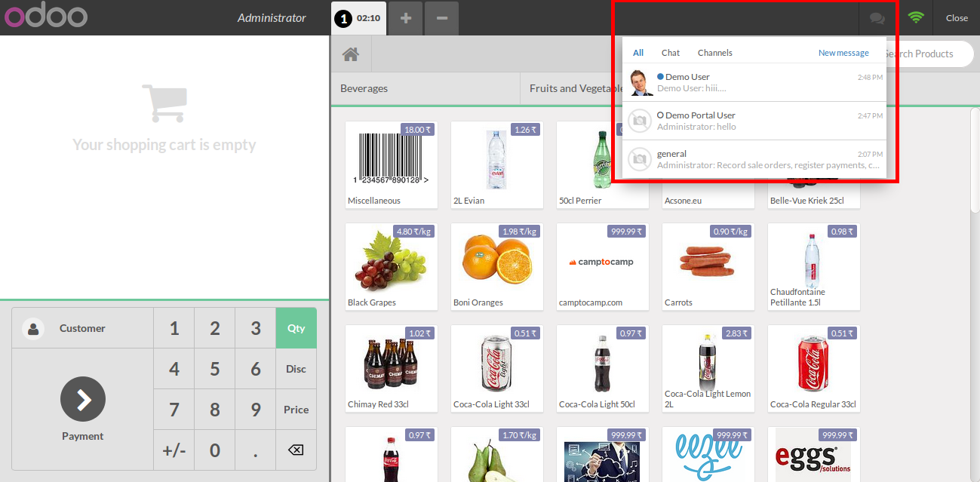
Task: Add Coca-Cola Light Lemon 2L to cart
Action: 708,368
